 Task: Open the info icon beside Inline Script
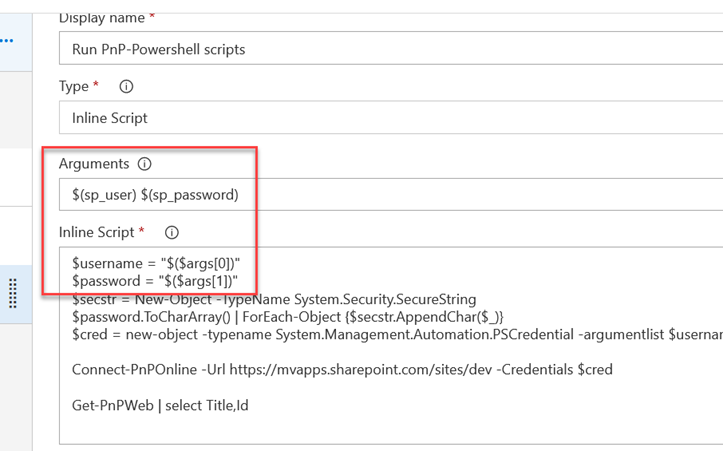click(x=172, y=233)
